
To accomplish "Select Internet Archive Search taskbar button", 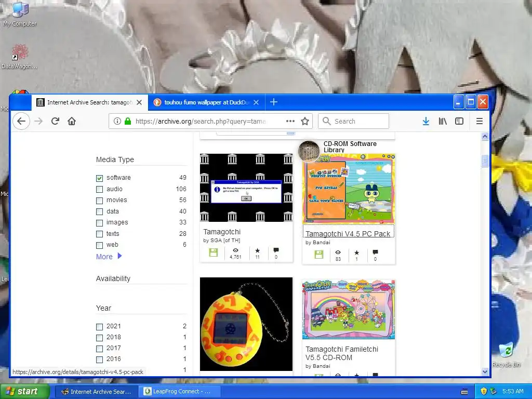I will [x=97, y=392].
